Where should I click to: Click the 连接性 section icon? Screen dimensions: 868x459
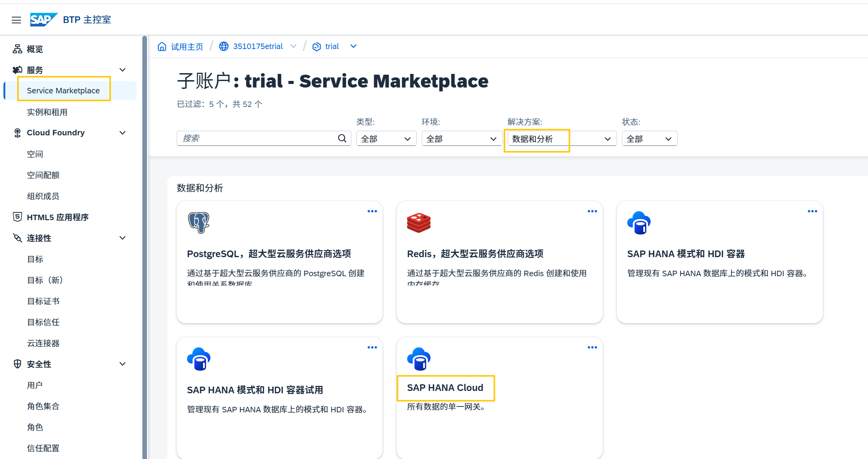coord(17,238)
